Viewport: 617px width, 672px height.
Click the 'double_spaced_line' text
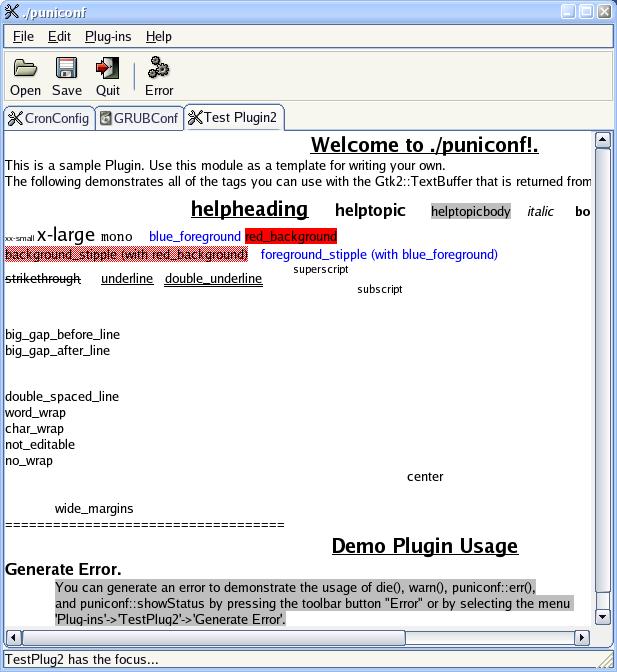[62, 396]
